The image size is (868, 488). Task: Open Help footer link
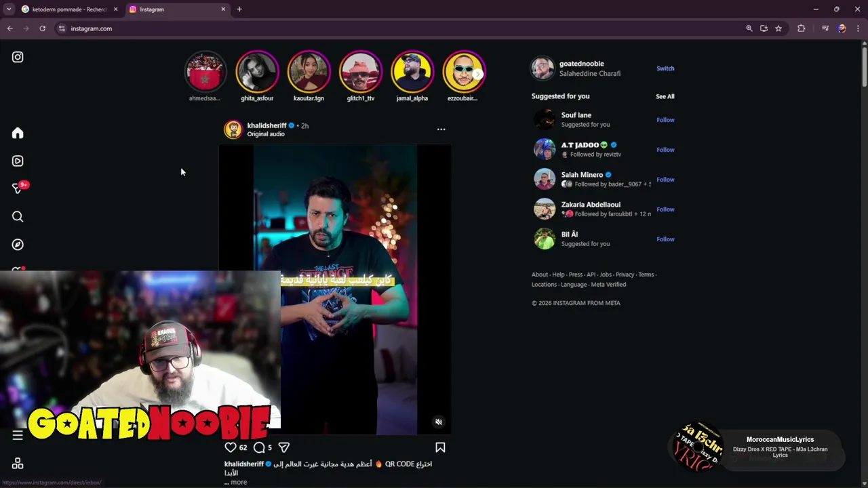point(558,274)
